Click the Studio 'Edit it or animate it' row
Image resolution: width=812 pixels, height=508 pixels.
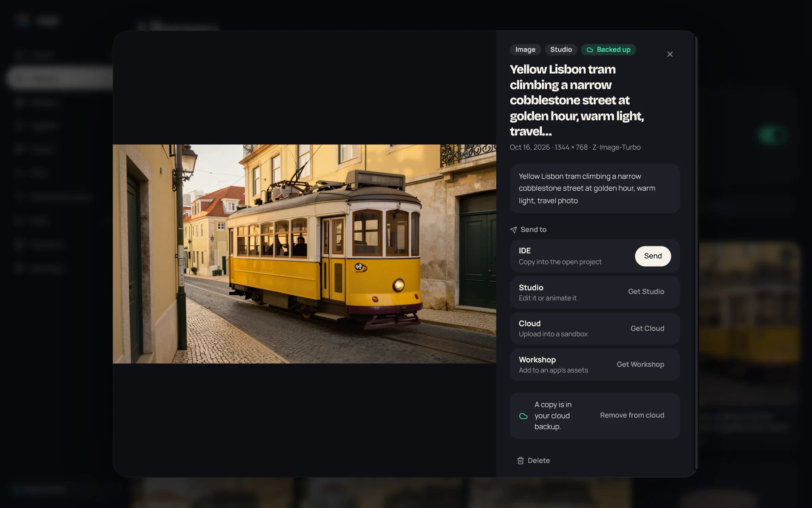[x=595, y=292]
